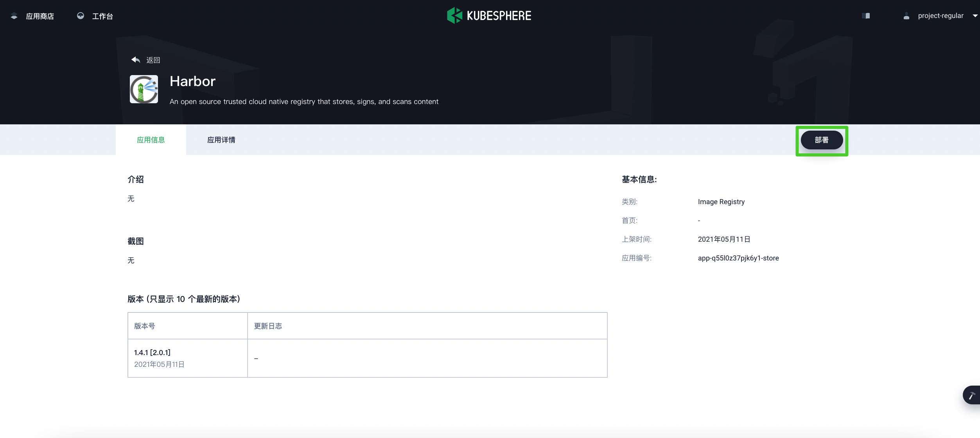The height and width of the screenshot is (438, 980).
Task: Click the documentation panel icon at top right
Action: point(866,16)
